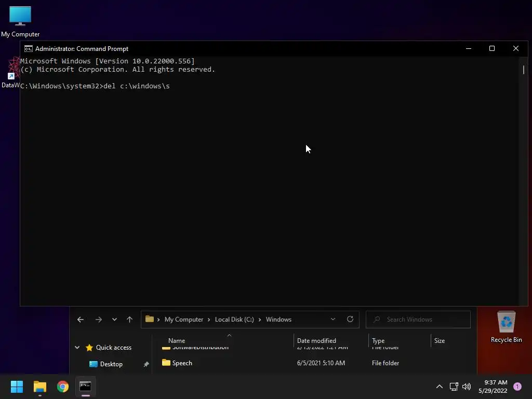Click the pin icon beside Desktop

(146, 364)
